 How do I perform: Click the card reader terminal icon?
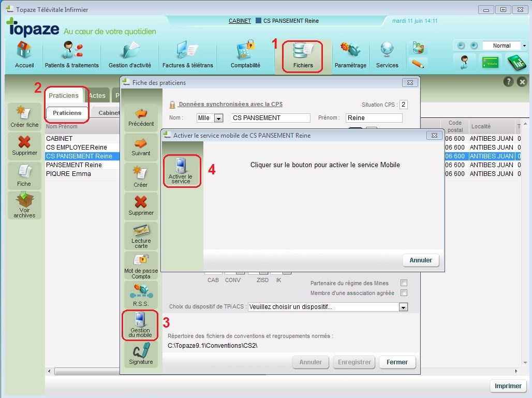(516, 63)
